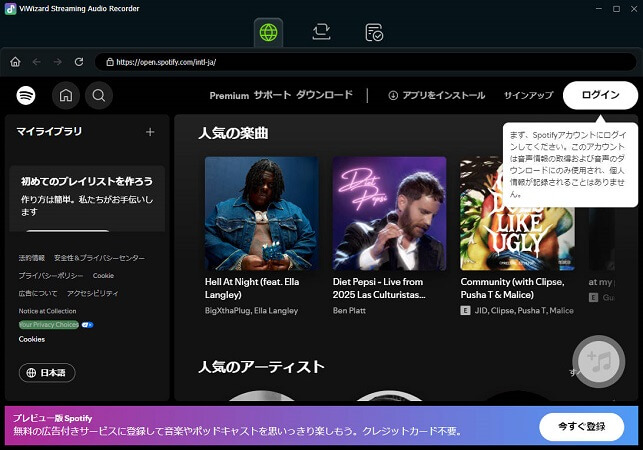Click the login hint tooltip text

click(x=568, y=164)
